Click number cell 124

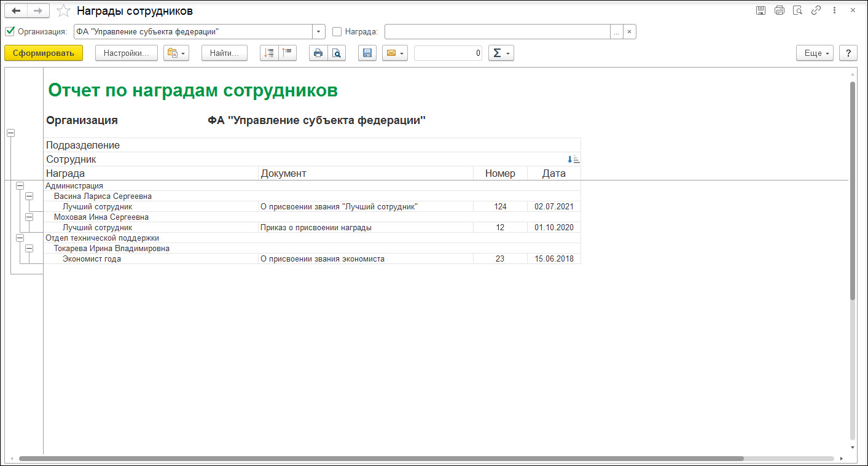[x=500, y=206]
